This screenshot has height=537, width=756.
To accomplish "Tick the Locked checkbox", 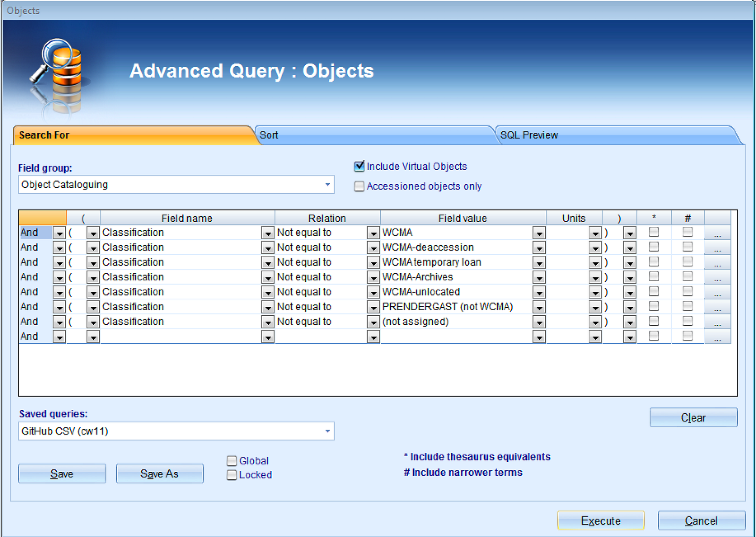I will [x=232, y=475].
